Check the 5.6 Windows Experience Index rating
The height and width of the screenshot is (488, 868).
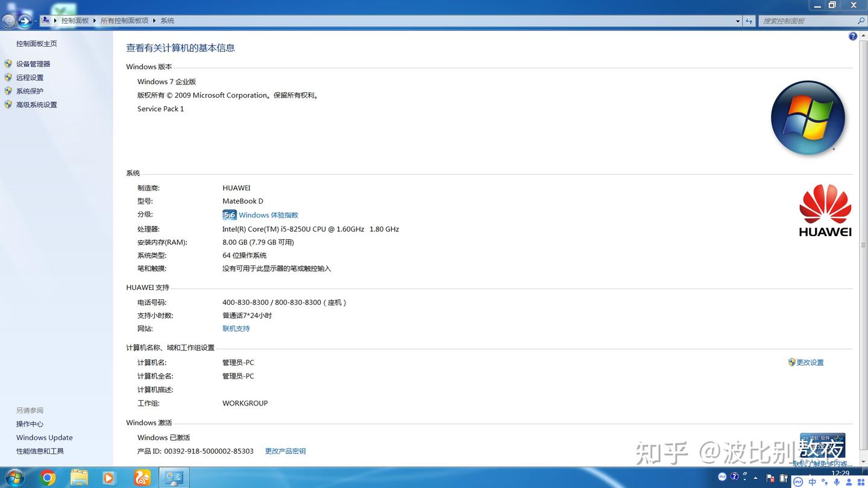tap(260, 214)
